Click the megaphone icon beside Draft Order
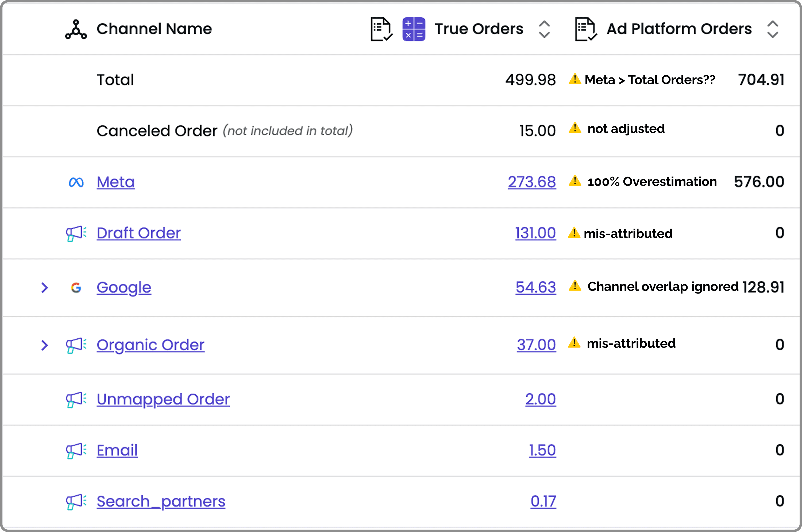The image size is (802, 532). (76, 233)
